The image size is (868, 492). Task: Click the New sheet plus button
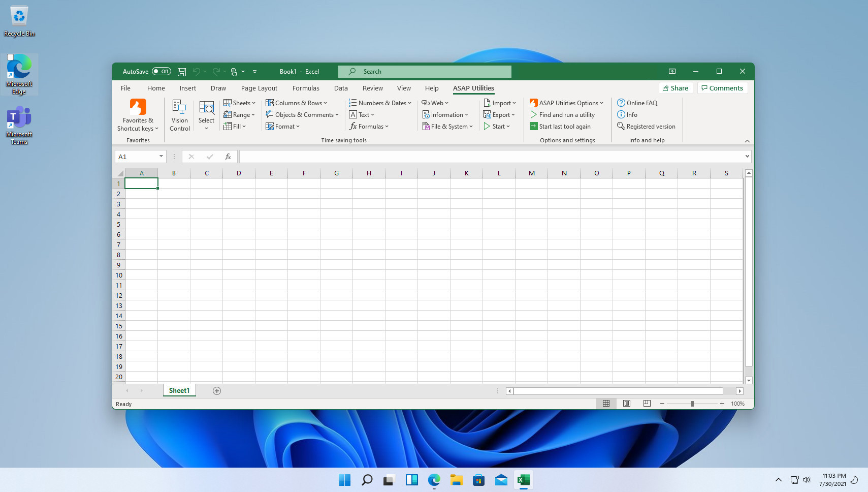pyautogui.click(x=217, y=390)
